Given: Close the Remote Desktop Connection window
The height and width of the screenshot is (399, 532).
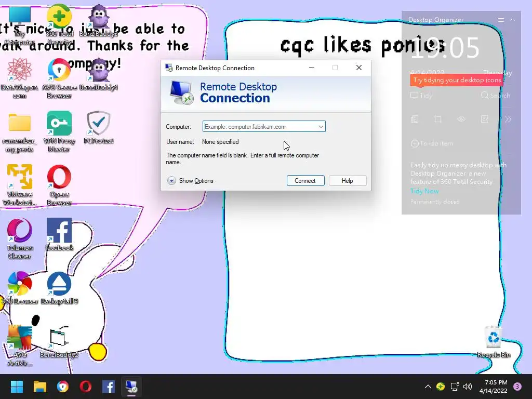Looking at the screenshot, I should tap(359, 68).
